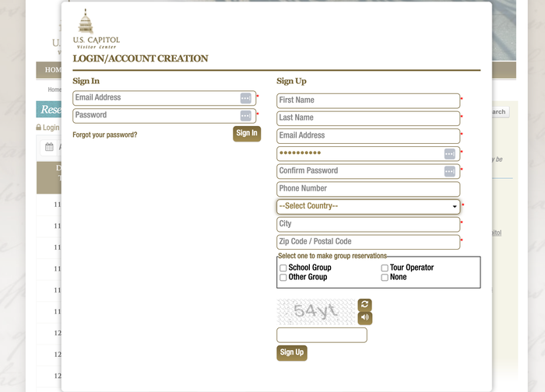Click 'Select one to make group reservations' label
The height and width of the screenshot is (392, 545).
coord(332,256)
